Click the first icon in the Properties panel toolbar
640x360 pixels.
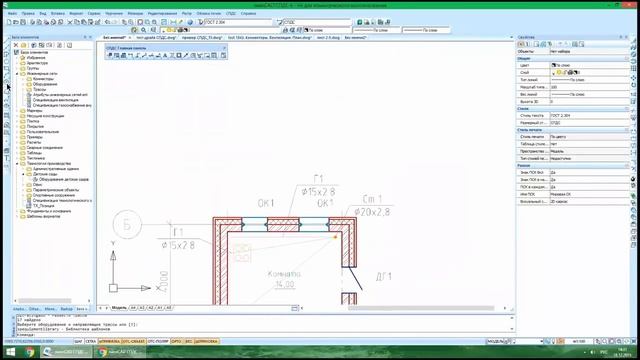521,44
